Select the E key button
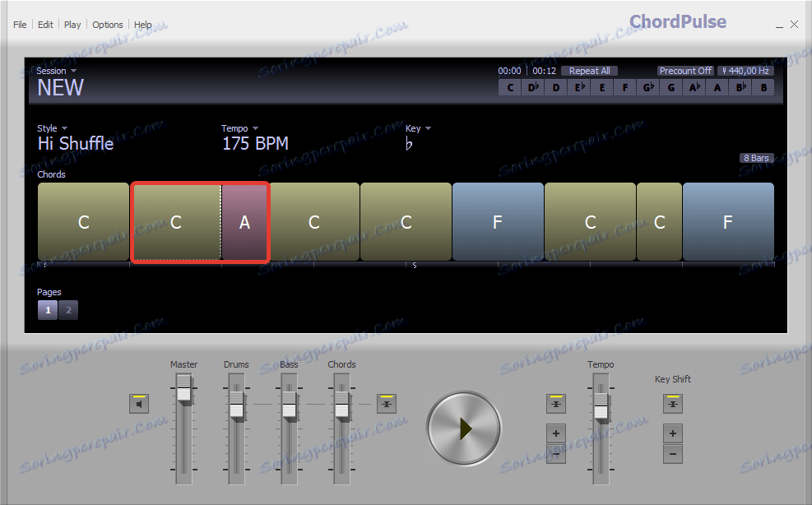The image size is (812, 505). click(602, 87)
